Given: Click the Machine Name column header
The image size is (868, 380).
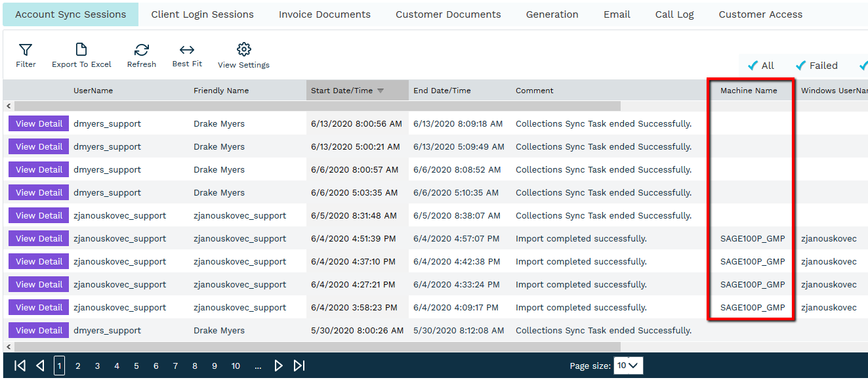Looking at the screenshot, I should pyautogui.click(x=749, y=91).
